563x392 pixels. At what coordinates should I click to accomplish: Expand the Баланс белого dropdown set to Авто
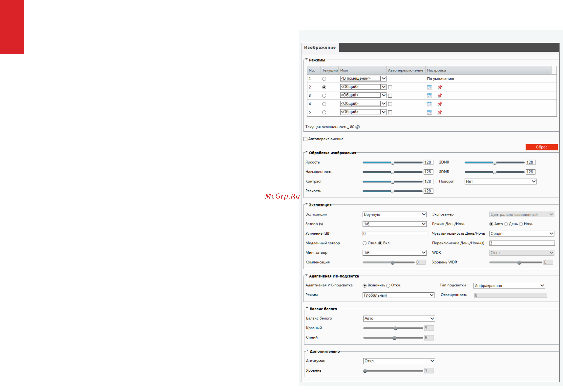point(399,318)
